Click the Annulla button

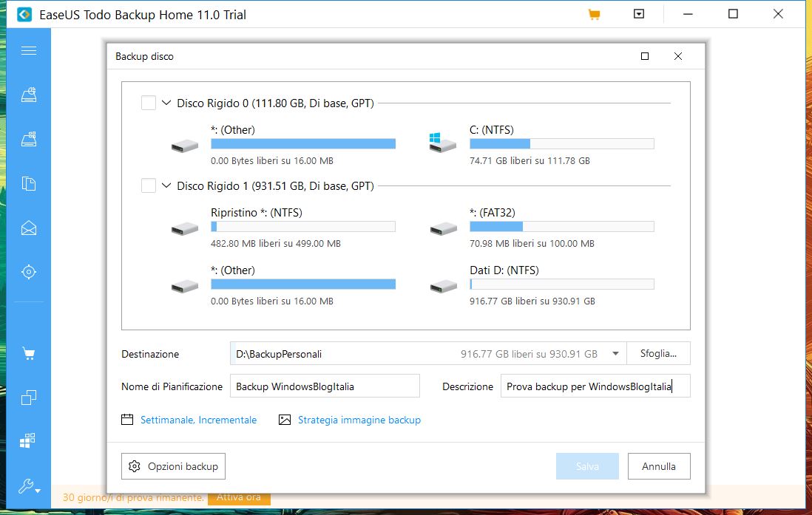coord(659,466)
